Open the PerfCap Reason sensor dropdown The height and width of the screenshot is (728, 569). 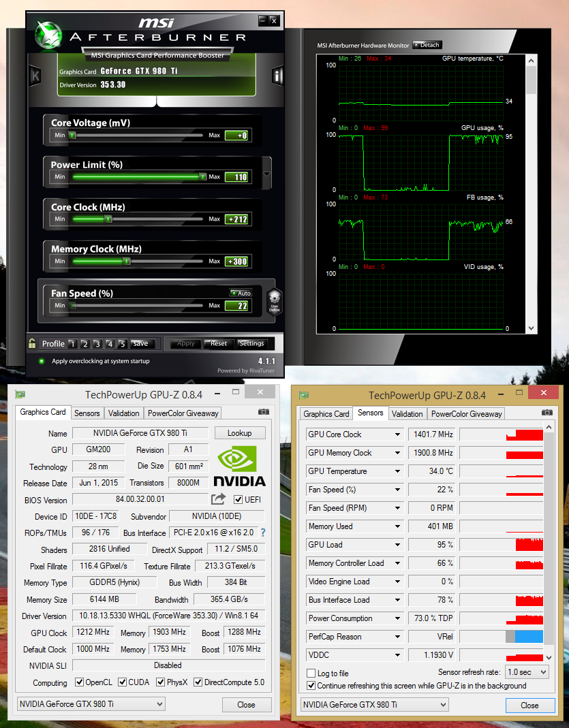(x=397, y=637)
